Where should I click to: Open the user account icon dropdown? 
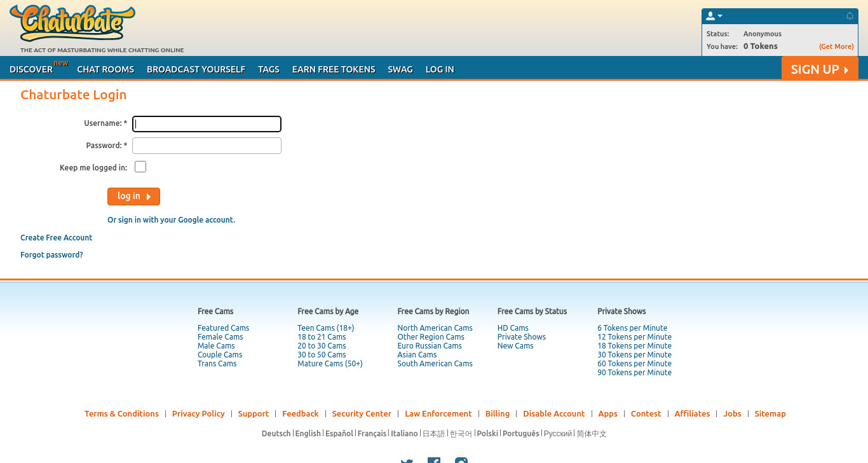[714, 16]
